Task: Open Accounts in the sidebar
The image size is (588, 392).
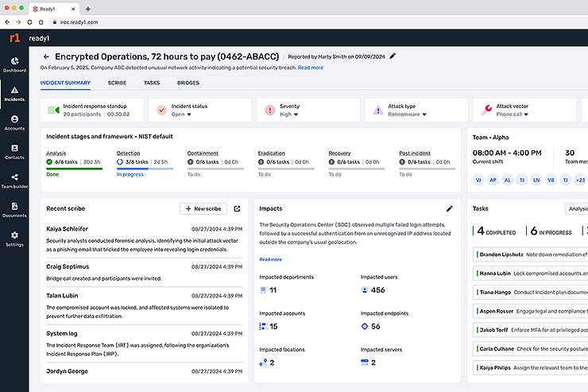Action: (x=14, y=122)
